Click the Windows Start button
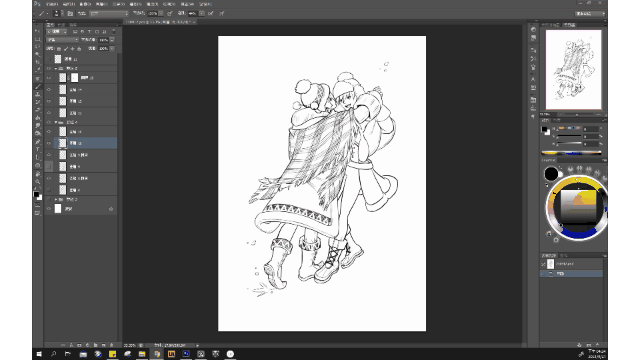The width and height of the screenshot is (640, 360). click(x=39, y=354)
